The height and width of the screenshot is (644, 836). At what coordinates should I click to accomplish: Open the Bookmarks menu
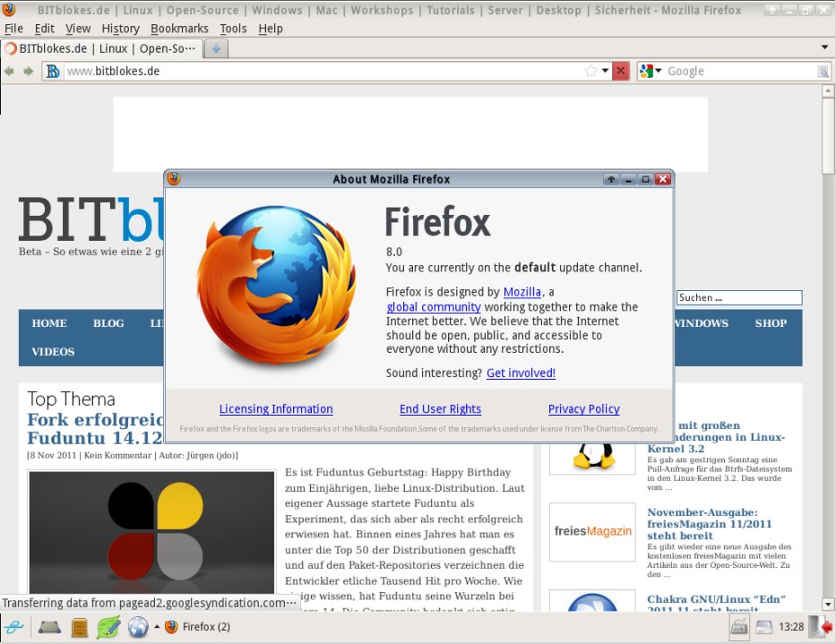coord(179,29)
